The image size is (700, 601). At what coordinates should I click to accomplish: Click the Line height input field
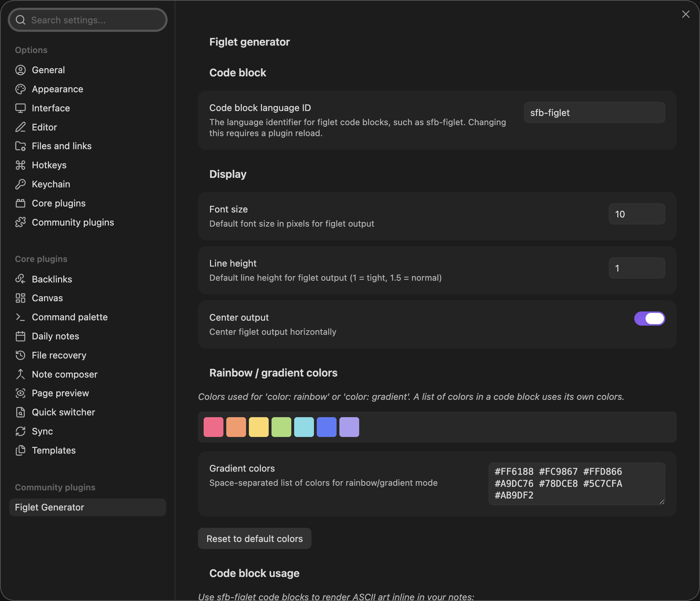click(637, 268)
